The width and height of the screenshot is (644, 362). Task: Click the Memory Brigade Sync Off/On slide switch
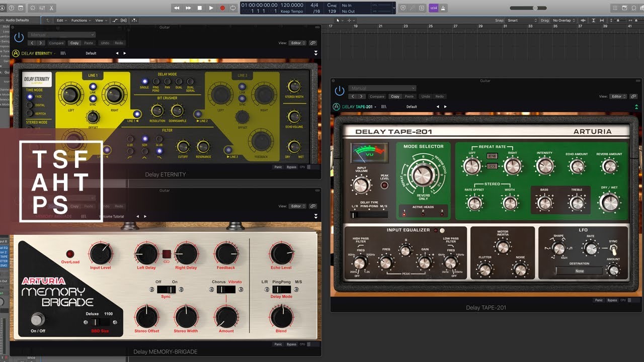pyautogui.click(x=166, y=290)
